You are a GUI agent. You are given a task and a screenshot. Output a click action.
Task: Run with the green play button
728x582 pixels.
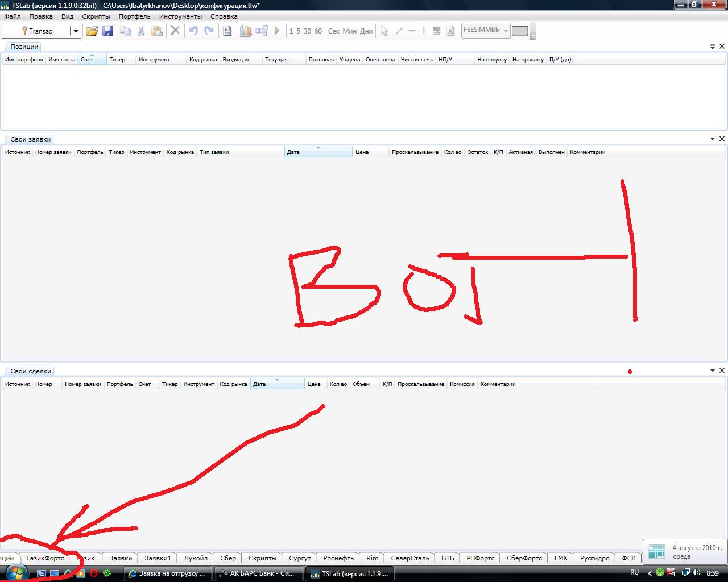pyautogui.click(x=277, y=31)
